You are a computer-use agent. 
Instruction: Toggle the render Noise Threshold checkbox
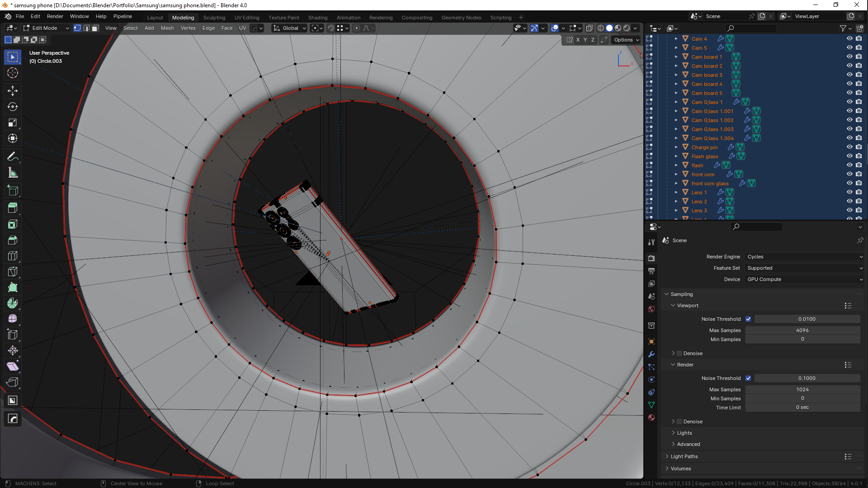pyautogui.click(x=748, y=378)
